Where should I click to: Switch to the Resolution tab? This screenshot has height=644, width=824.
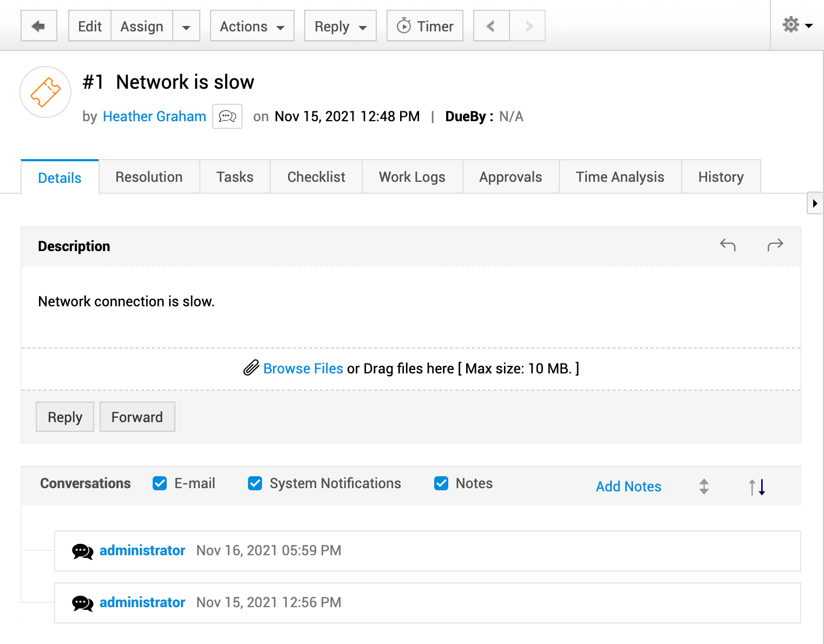149,177
